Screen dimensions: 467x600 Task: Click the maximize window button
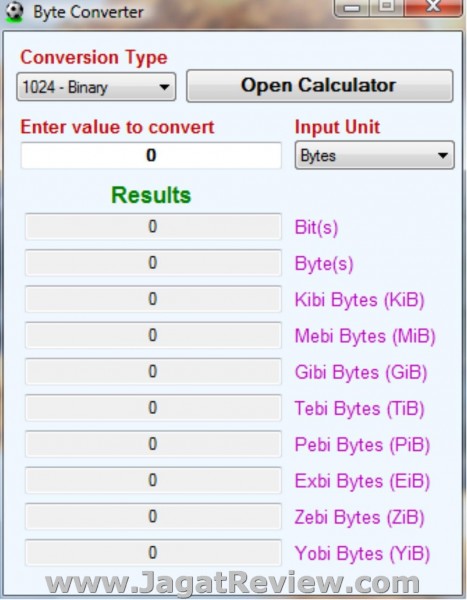386,8
